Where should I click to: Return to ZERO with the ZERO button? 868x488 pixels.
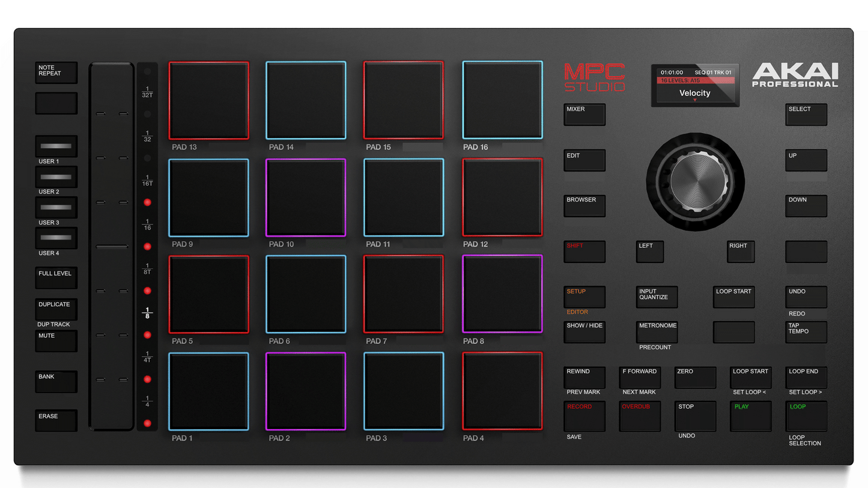pos(695,378)
